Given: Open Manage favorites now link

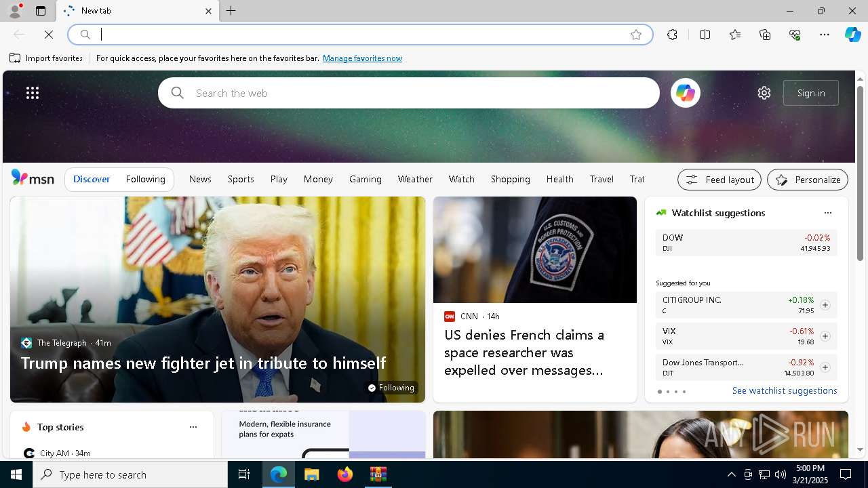Looking at the screenshot, I should pos(362,58).
